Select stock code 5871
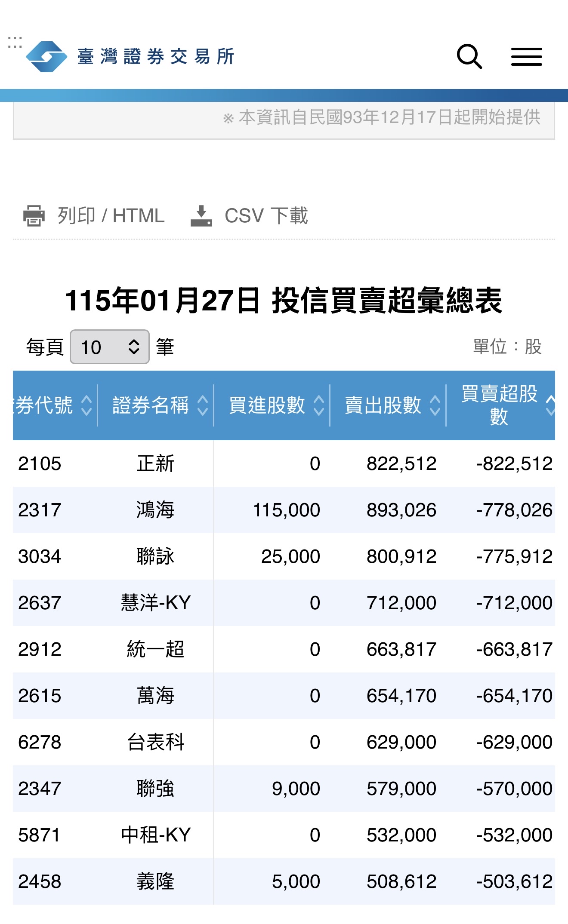The image size is (568, 924). point(40,835)
